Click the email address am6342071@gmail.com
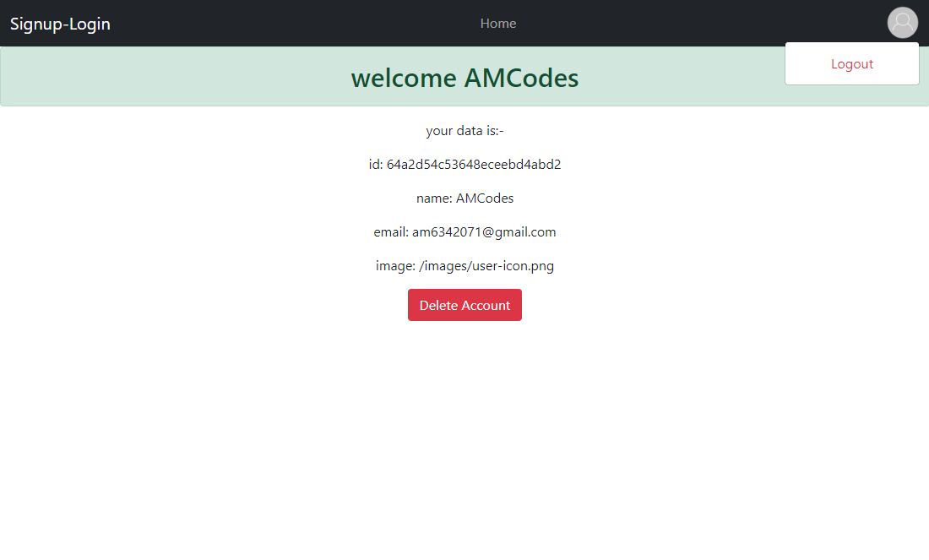 484,232
